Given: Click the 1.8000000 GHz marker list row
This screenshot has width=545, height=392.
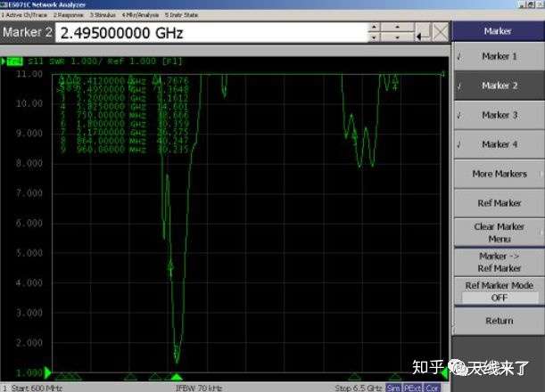Looking at the screenshot, I should (x=124, y=124).
